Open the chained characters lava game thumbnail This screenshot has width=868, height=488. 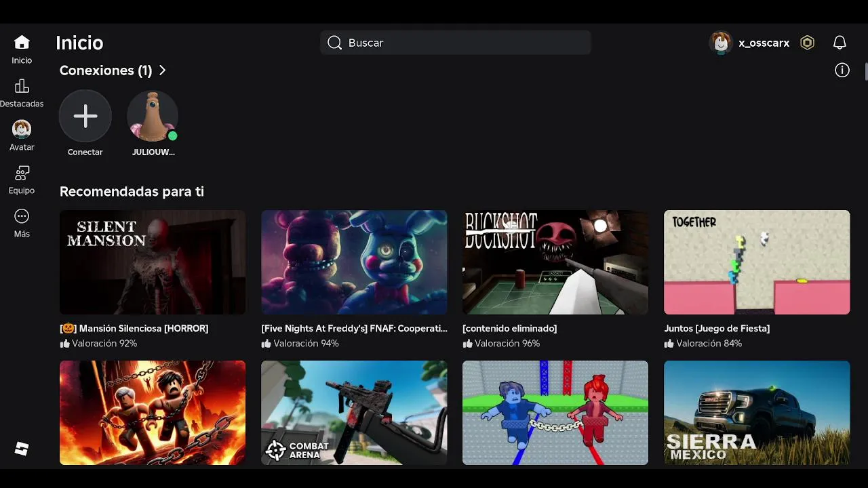coord(153,413)
